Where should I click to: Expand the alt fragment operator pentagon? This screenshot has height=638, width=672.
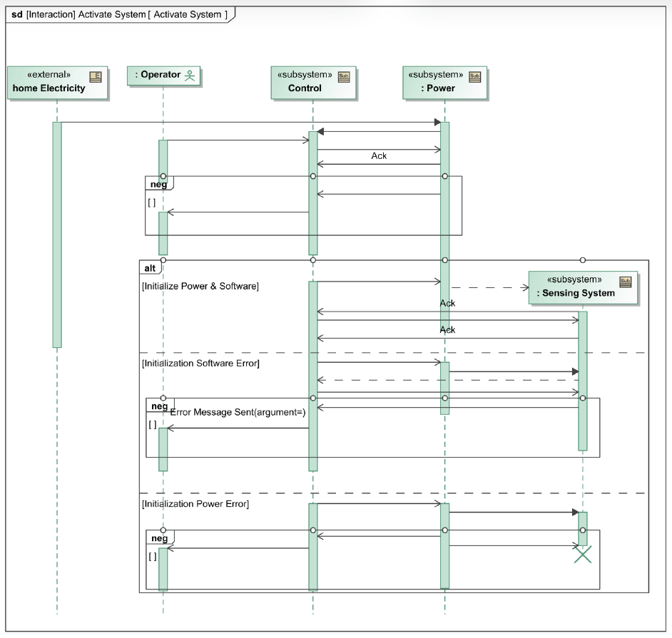151,267
